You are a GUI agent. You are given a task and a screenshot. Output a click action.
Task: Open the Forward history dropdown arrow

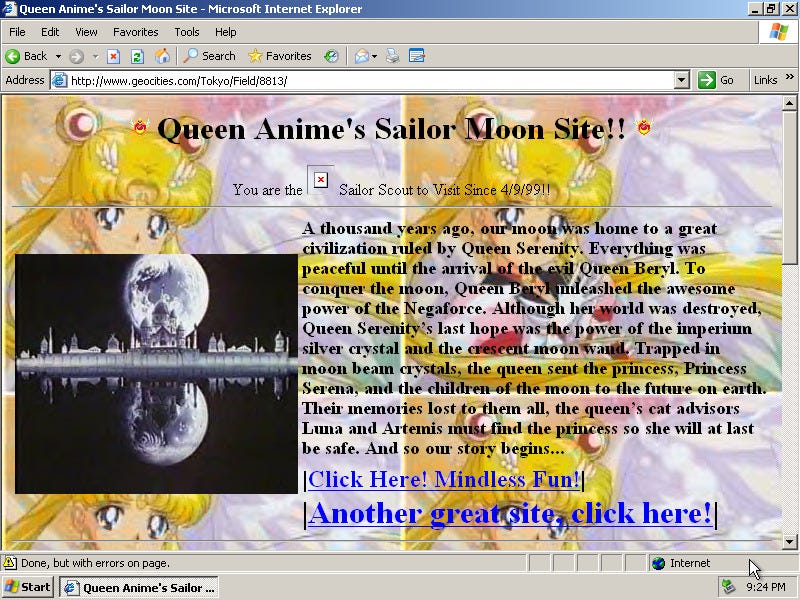pyautogui.click(x=95, y=56)
